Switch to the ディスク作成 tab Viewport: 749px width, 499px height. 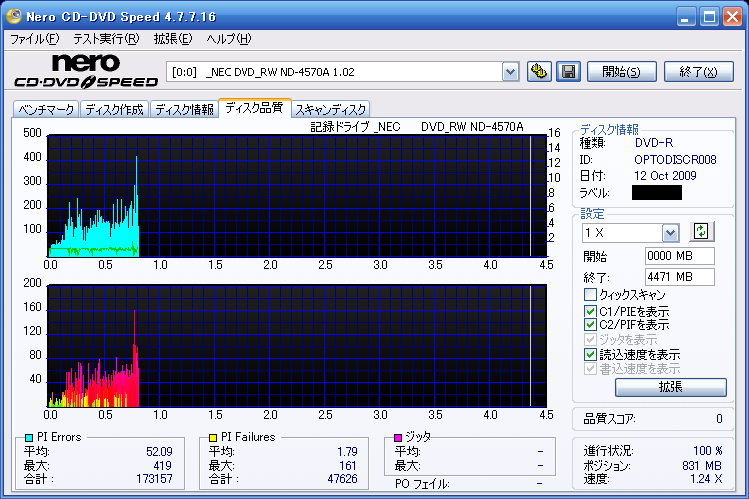[115, 109]
